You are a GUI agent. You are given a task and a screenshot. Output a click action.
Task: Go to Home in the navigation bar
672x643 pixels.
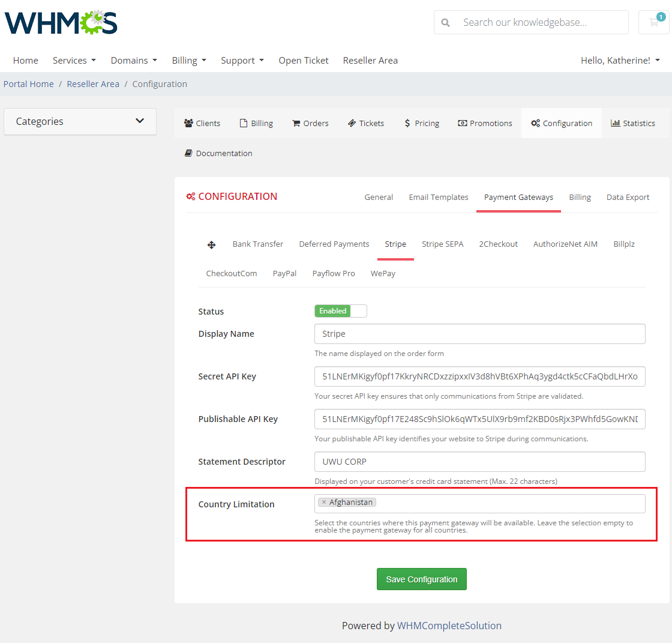(26, 61)
